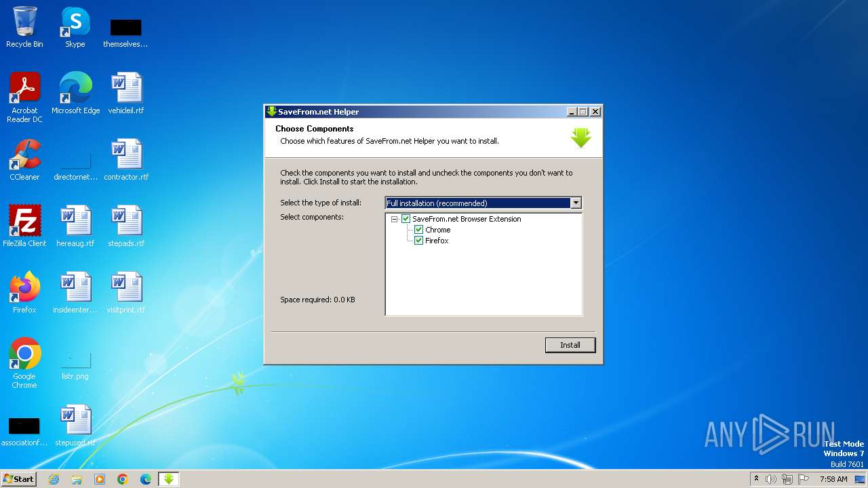Click the 'Select components:' label
This screenshot has width=868, height=488.
point(312,217)
